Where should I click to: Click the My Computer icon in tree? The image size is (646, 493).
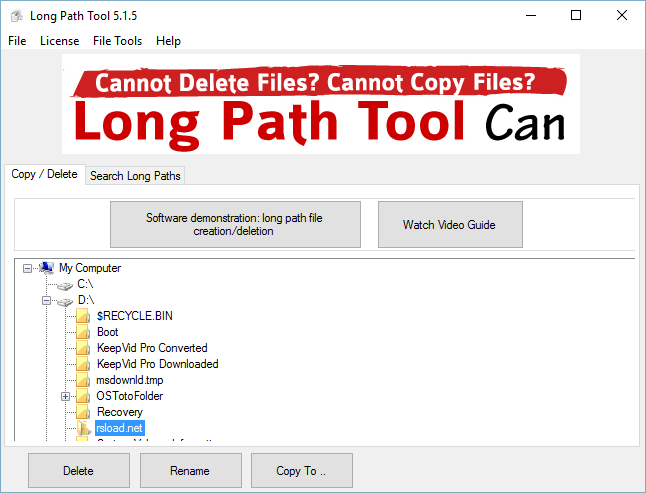[x=47, y=268]
